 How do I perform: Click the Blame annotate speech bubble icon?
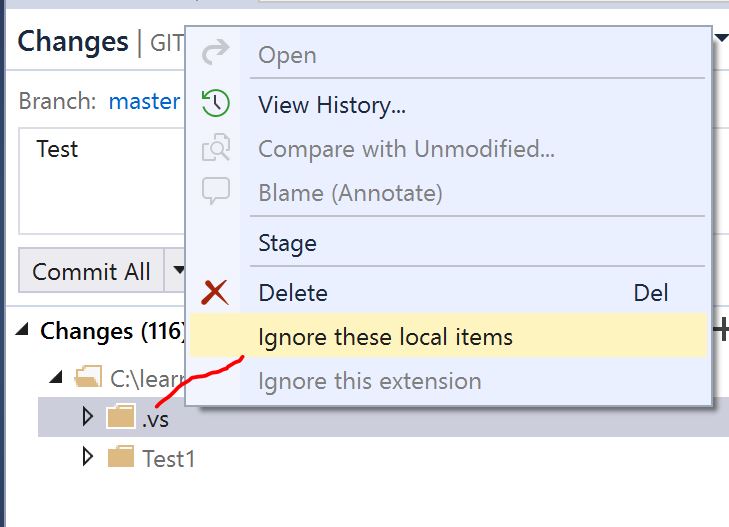point(215,191)
